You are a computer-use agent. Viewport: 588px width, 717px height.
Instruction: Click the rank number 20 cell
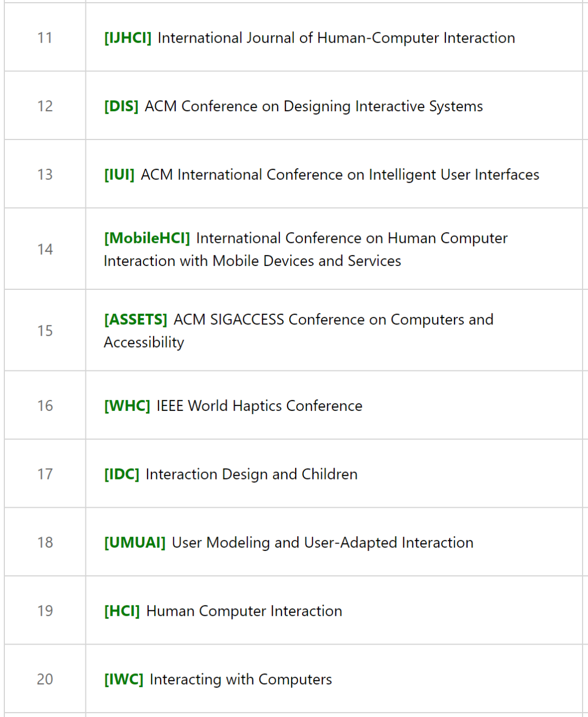point(45,679)
